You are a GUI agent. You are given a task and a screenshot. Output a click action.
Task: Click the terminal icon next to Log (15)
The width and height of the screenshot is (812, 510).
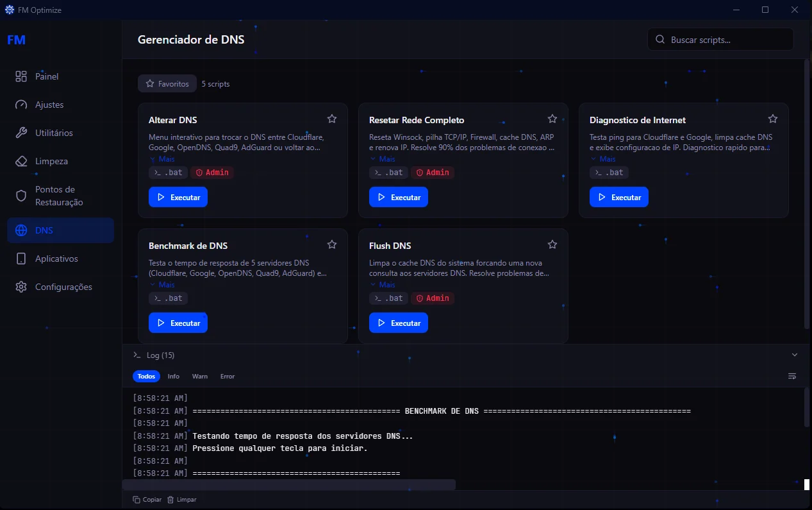137,355
